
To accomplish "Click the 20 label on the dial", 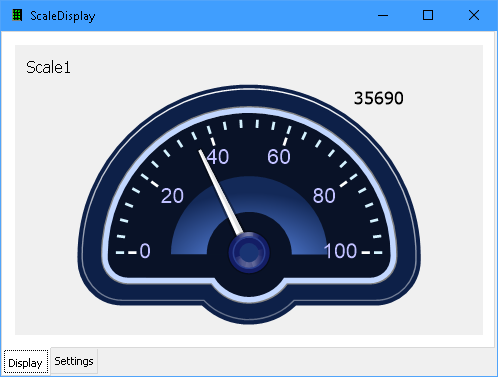I will pos(172,196).
